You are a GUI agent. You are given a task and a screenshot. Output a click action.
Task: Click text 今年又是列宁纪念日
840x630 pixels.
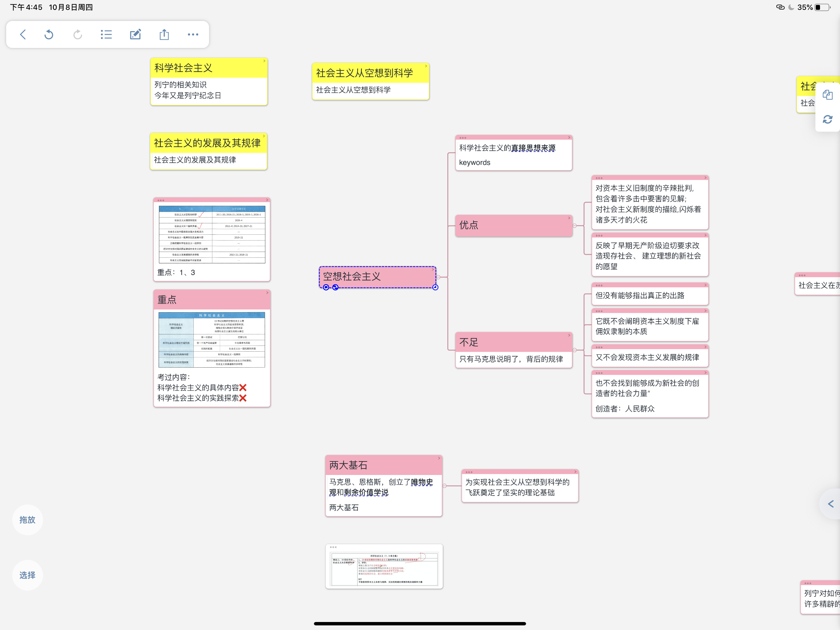click(188, 95)
